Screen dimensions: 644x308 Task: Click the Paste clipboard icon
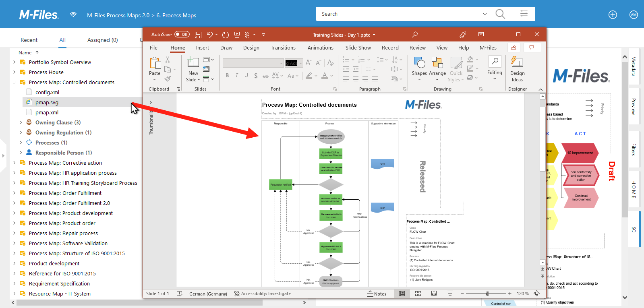pyautogui.click(x=155, y=63)
